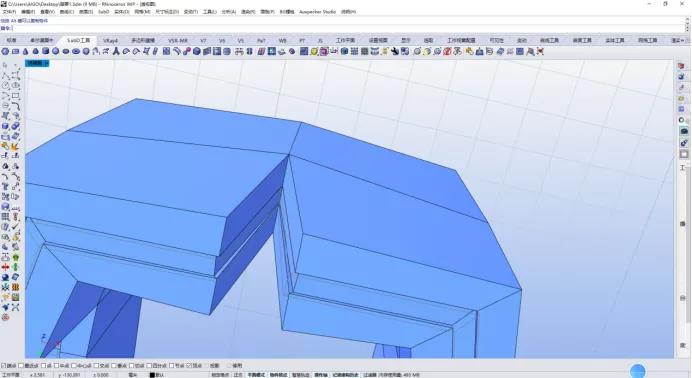692x378 pixels.
Task: Click the last red-cross icon in SubD toolbar
Action: click(x=540, y=52)
